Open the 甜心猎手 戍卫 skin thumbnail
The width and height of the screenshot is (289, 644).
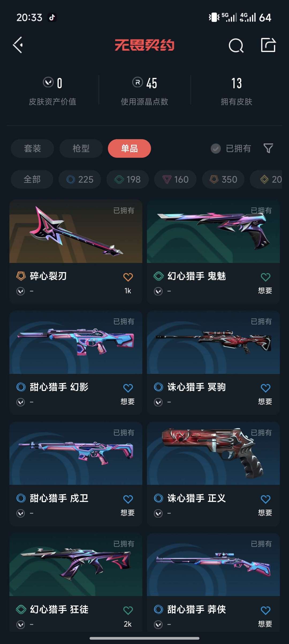point(76,453)
